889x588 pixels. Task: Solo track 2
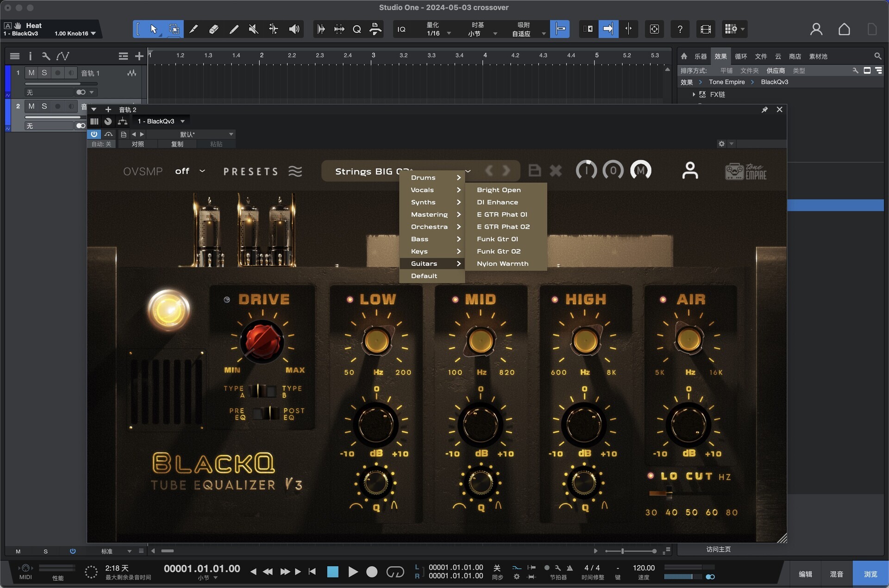(44, 106)
